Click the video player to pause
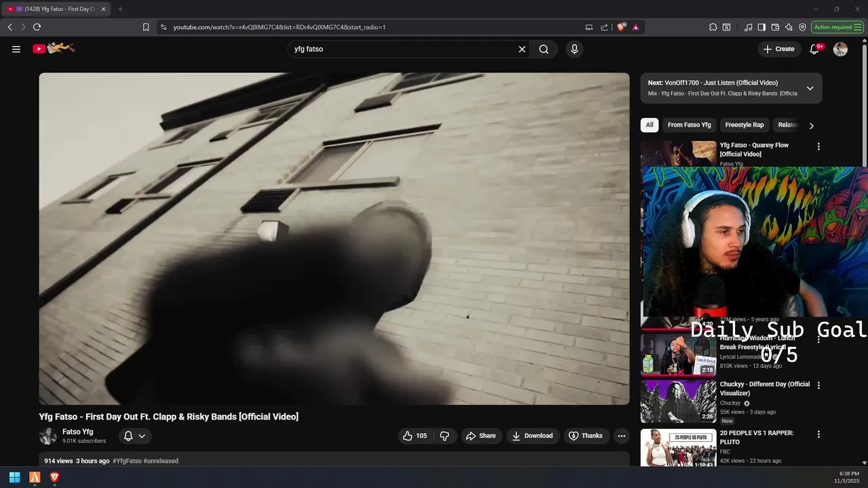The image size is (868, 488). pyautogui.click(x=334, y=239)
